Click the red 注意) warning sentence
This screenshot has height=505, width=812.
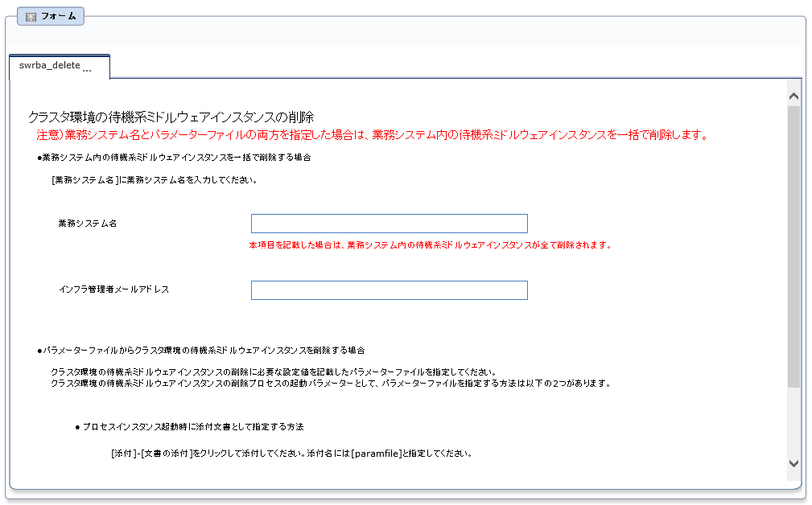coord(372,134)
